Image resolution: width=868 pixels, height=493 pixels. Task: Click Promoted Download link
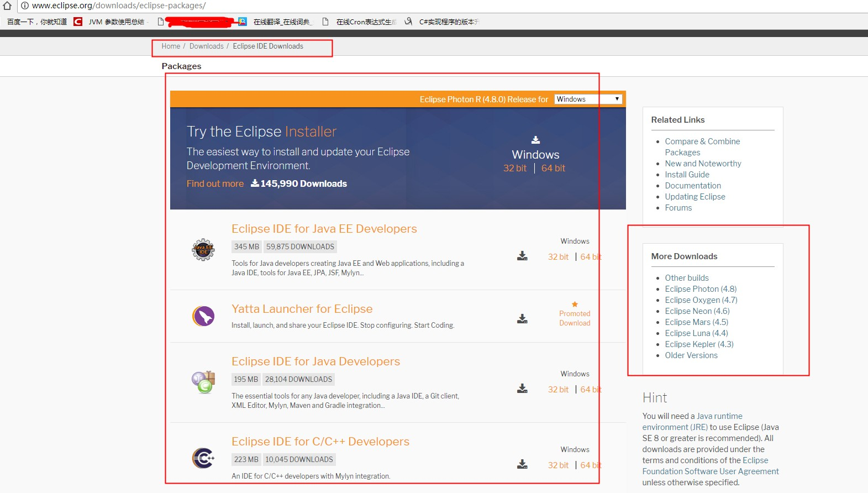click(575, 318)
